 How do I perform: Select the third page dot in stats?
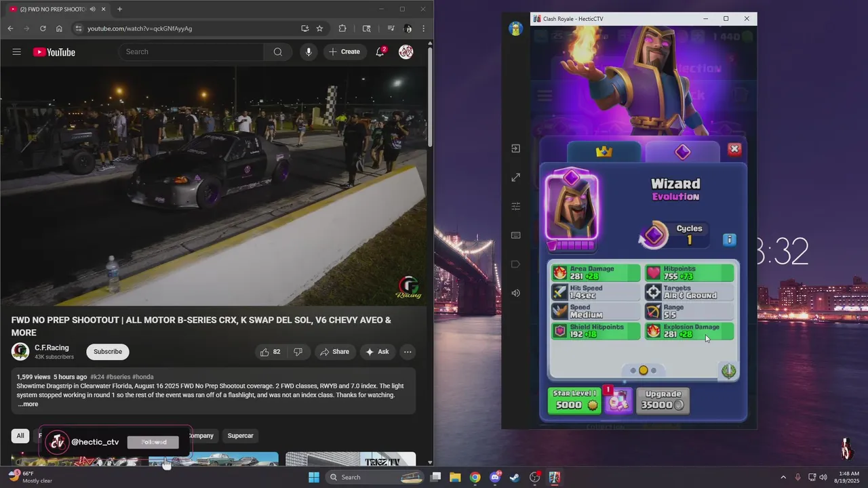click(654, 371)
